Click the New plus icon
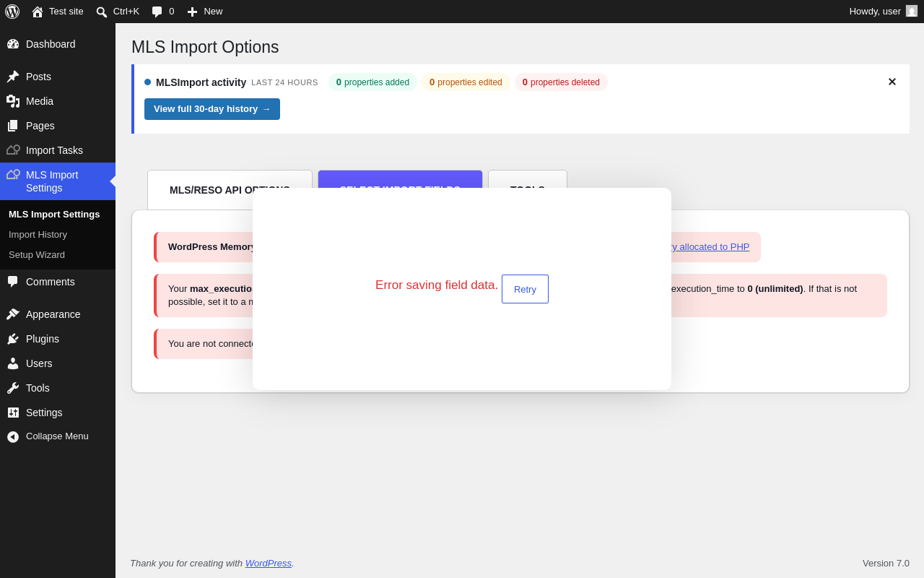The height and width of the screenshot is (578, 924). click(192, 12)
